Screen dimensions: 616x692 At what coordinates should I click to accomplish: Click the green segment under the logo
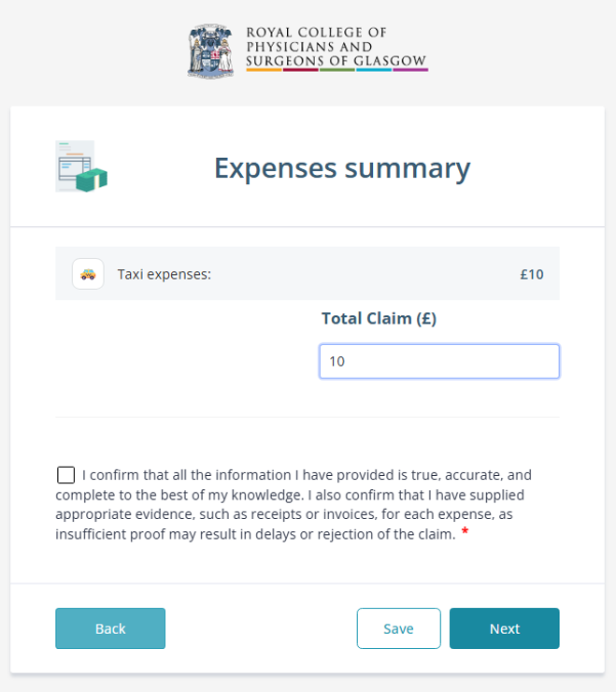click(337, 70)
